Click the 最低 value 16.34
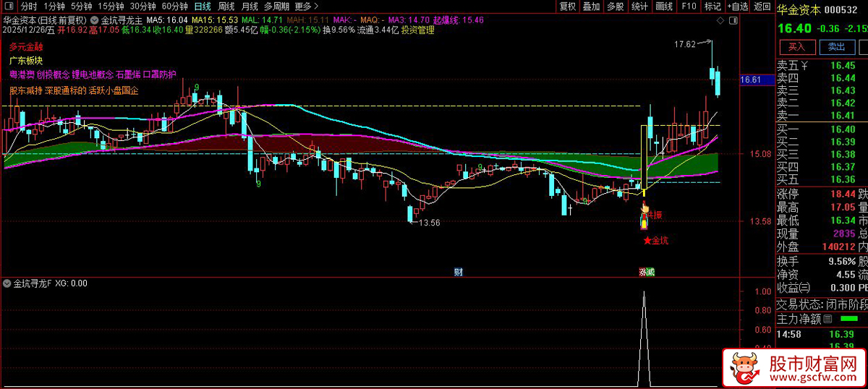This screenshot has height=389, width=868. [x=842, y=221]
